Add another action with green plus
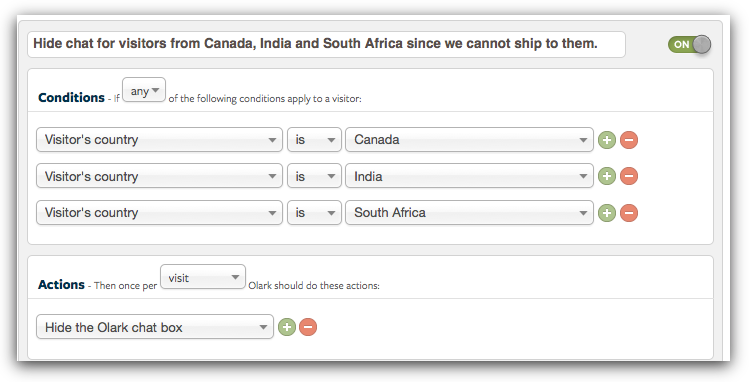The height and width of the screenshot is (382, 749). pos(287,327)
